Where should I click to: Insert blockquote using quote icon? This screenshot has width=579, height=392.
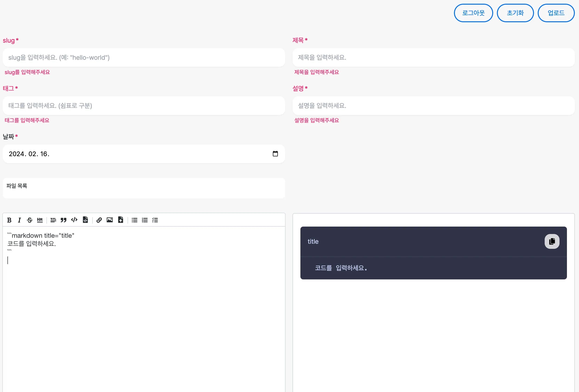(64, 220)
